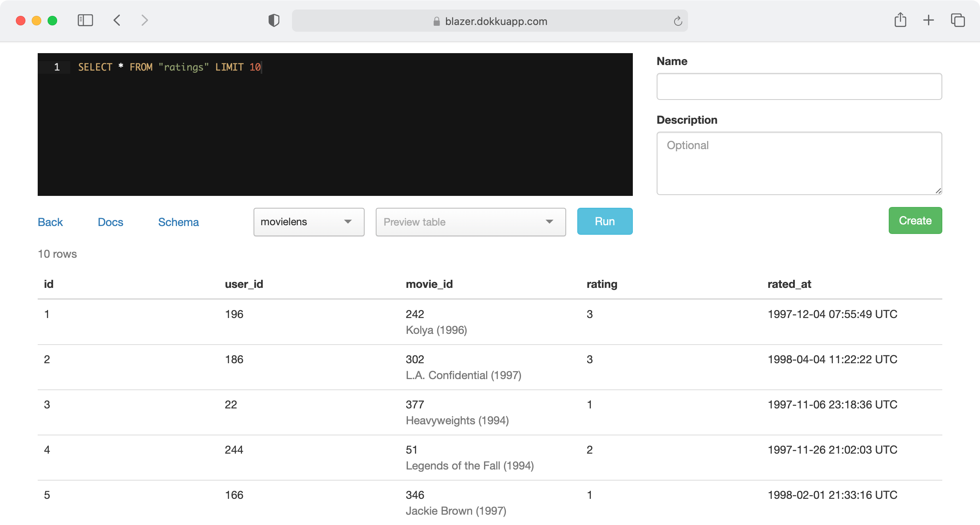Click the forward navigation arrow
Viewport: 980px width, 525px height.
(144, 20)
